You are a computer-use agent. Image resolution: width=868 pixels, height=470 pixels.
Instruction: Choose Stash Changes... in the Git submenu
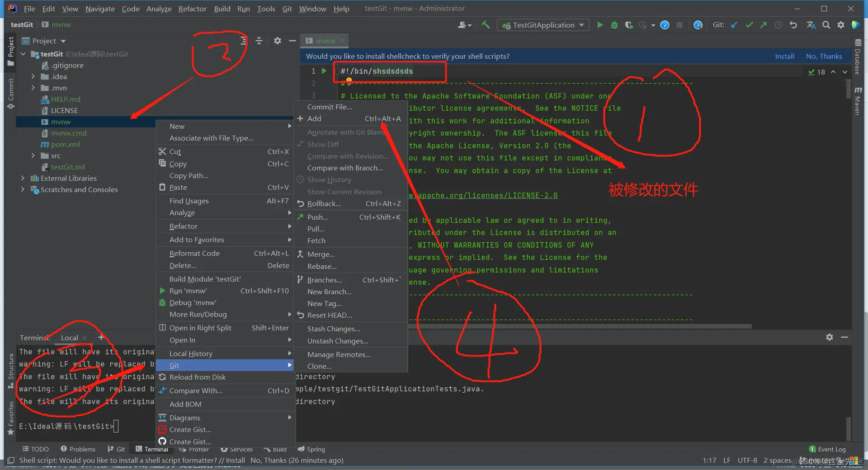(351, 329)
